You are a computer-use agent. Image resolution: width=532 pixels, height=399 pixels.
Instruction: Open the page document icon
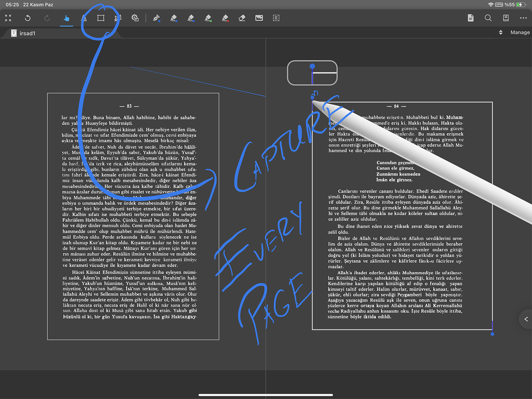click(471, 18)
